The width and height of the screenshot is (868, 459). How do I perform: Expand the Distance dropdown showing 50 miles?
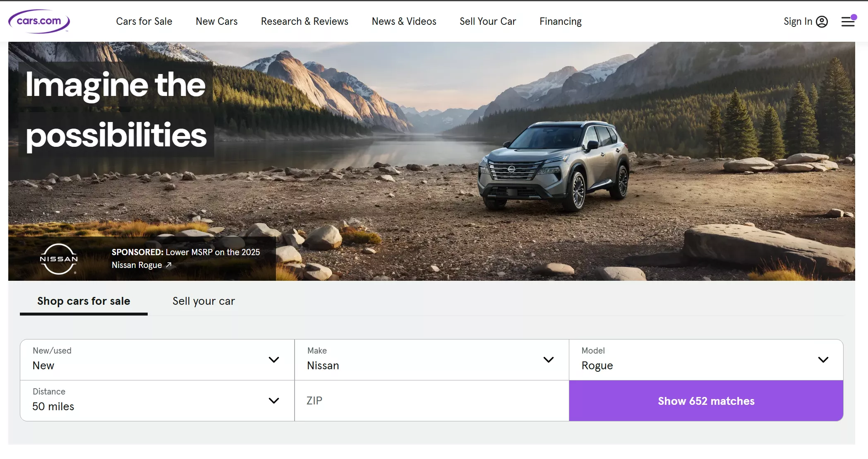pos(157,401)
